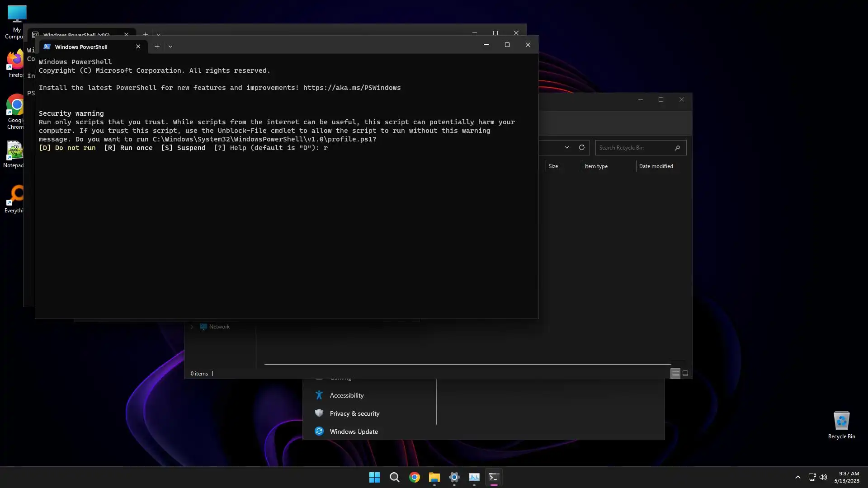The height and width of the screenshot is (488, 868).
Task: Sort by Date modified column
Action: point(656,166)
